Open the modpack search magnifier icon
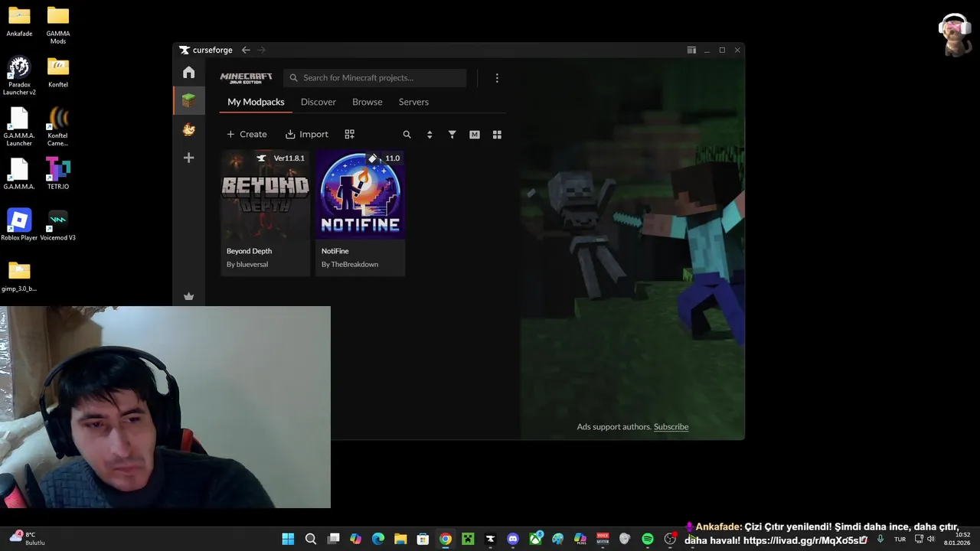The image size is (980, 551). point(407,135)
